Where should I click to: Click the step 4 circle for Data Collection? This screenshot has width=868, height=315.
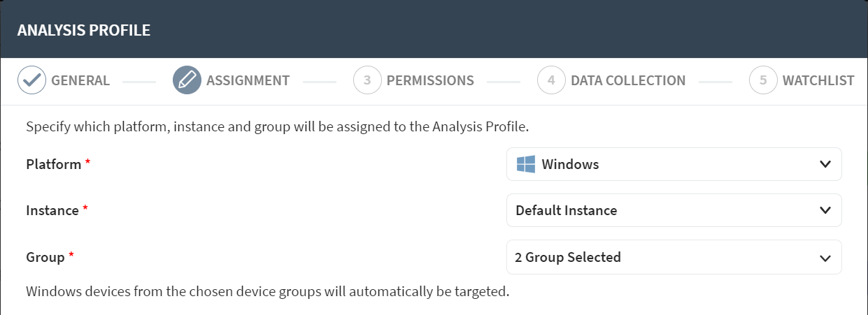[551, 80]
